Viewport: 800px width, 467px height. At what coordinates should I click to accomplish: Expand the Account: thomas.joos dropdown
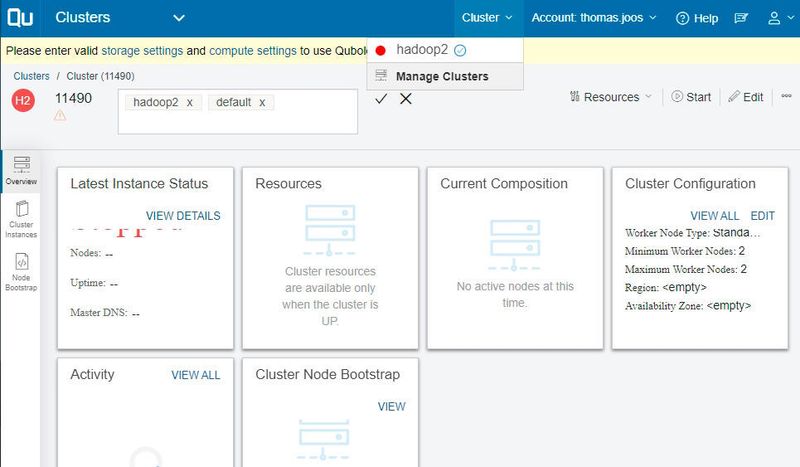(593, 18)
